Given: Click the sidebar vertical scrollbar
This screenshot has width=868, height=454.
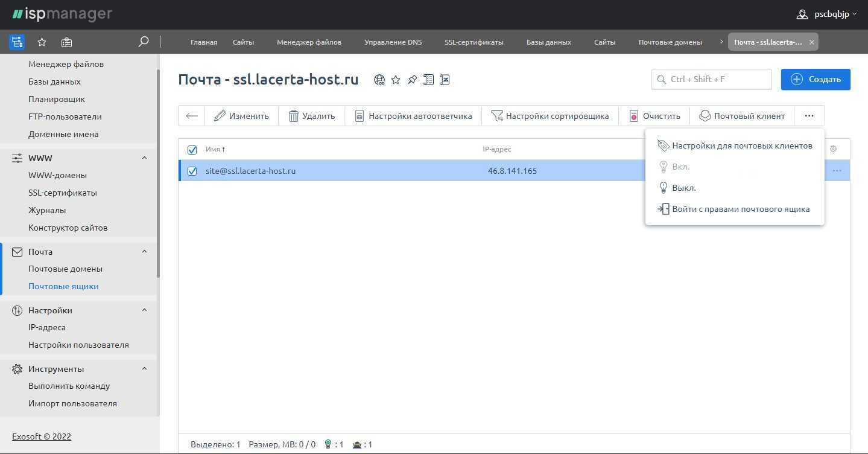Looking at the screenshot, I should pyautogui.click(x=159, y=175).
